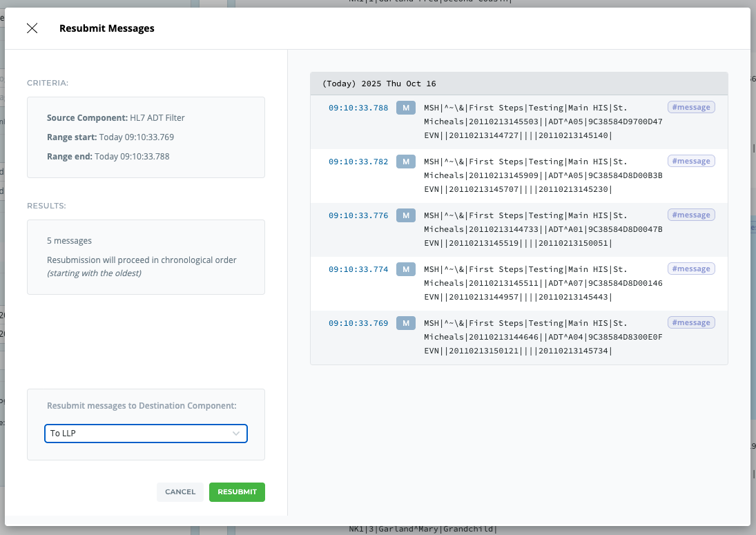756x535 pixels.
Task: Click the chevron arrow in To LLP combo box
Action: point(236,434)
